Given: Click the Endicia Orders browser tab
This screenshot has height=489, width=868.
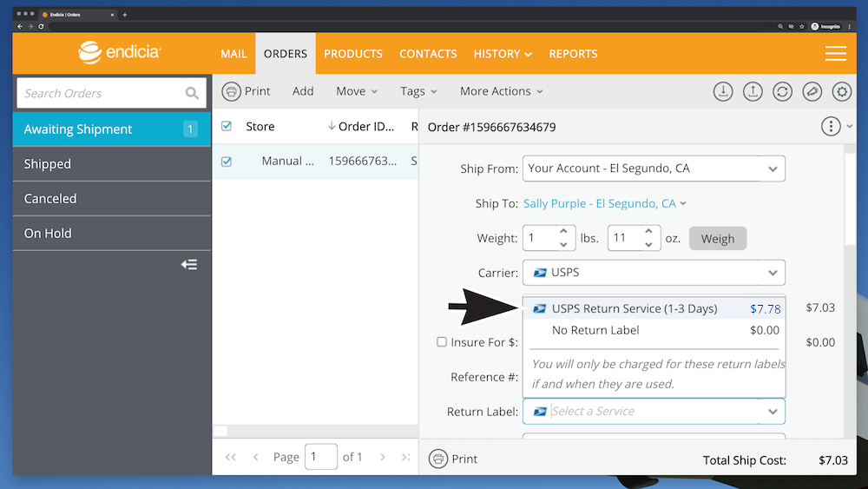Looking at the screenshot, I should point(77,15).
